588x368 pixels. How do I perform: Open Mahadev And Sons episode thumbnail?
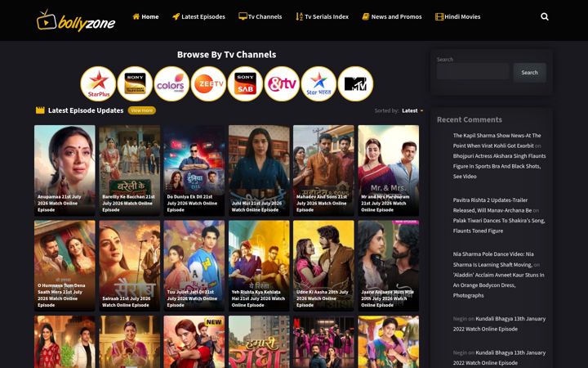pos(323,170)
